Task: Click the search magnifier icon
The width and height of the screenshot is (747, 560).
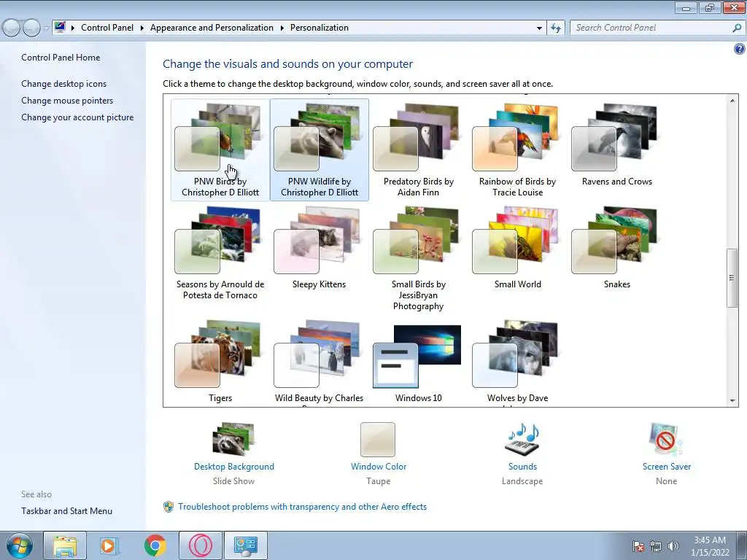Action: 737,28
